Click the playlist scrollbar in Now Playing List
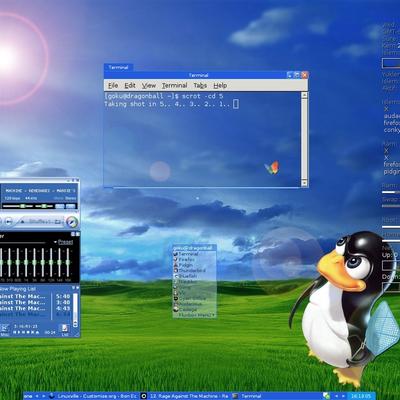Screen dimensions: 400x400 [x=75, y=310]
